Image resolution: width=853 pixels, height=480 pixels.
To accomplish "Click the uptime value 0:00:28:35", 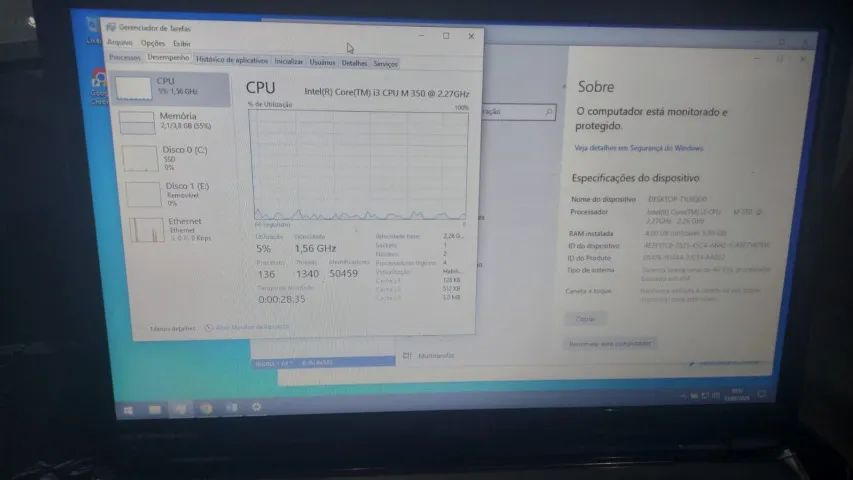I will point(282,299).
